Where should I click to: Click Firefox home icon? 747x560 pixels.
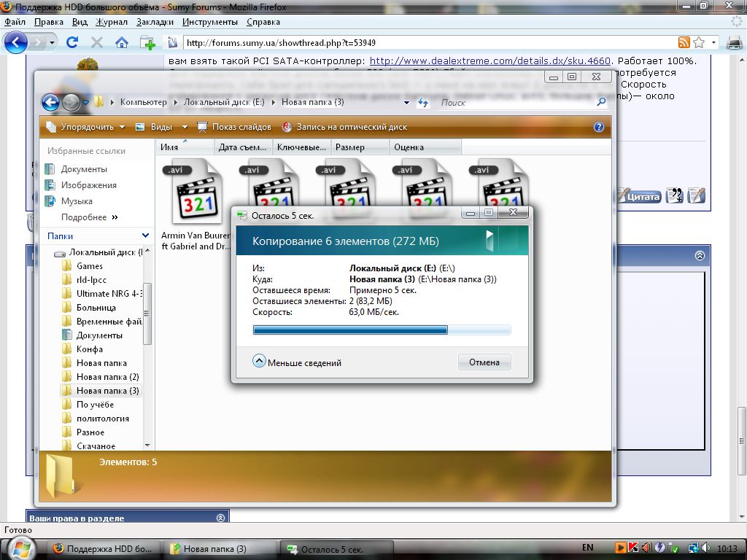pos(121,42)
